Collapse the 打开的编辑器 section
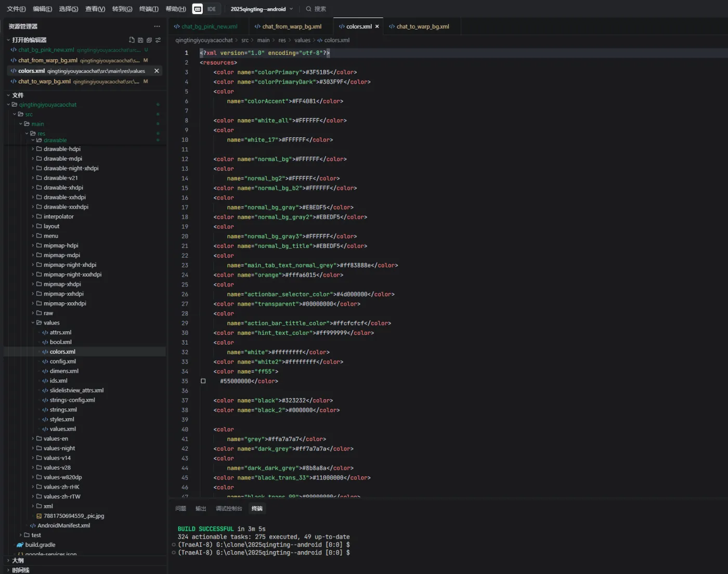This screenshot has height=574, width=728. point(29,40)
